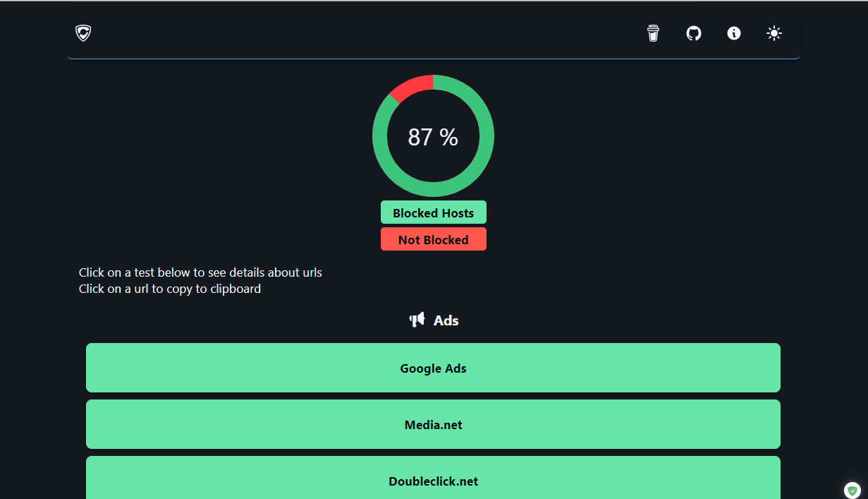Image resolution: width=868 pixels, height=499 pixels.
Task: Click the 87 % score text
Action: (433, 137)
